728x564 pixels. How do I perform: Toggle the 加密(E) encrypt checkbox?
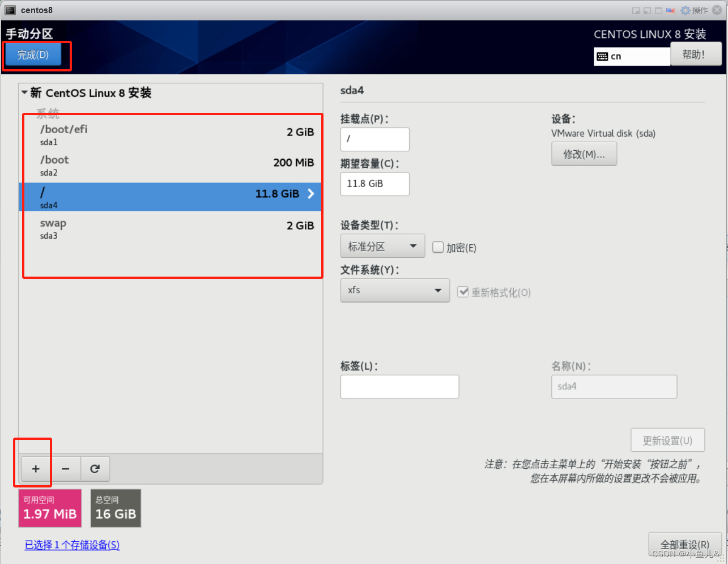[x=438, y=247]
